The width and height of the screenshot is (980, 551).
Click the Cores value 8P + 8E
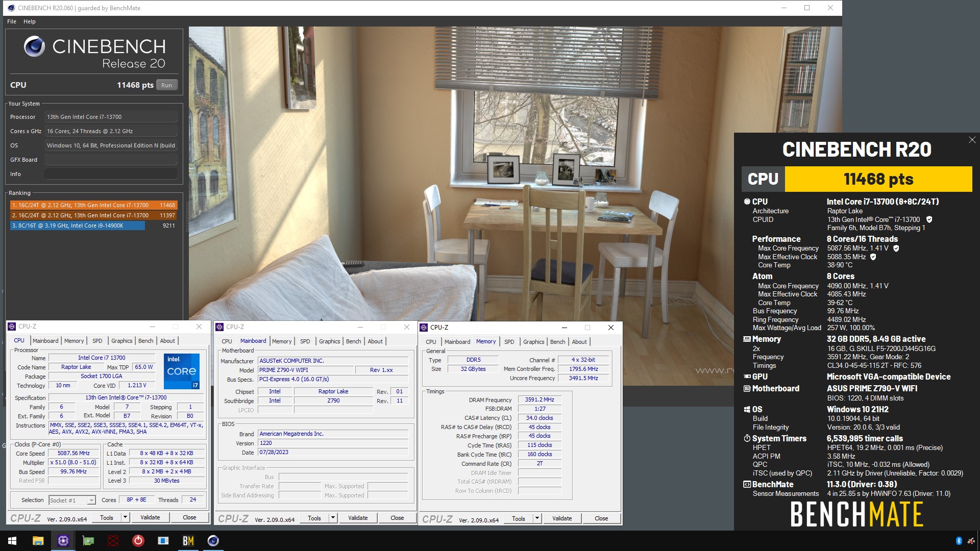(x=136, y=499)
